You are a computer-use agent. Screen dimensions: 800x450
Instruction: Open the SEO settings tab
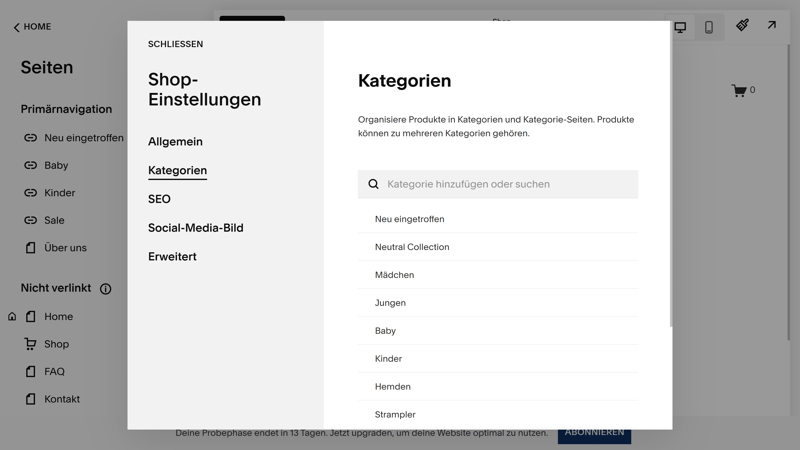pyautogui.click(x=159, y=199)
